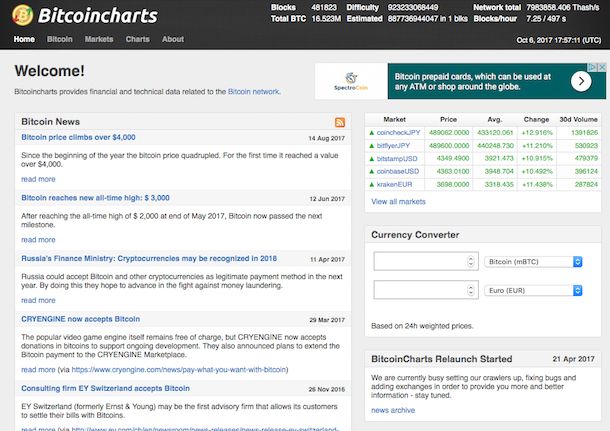Open the coincheckJPY market
The image size is (610, 431).
point(398,133)
